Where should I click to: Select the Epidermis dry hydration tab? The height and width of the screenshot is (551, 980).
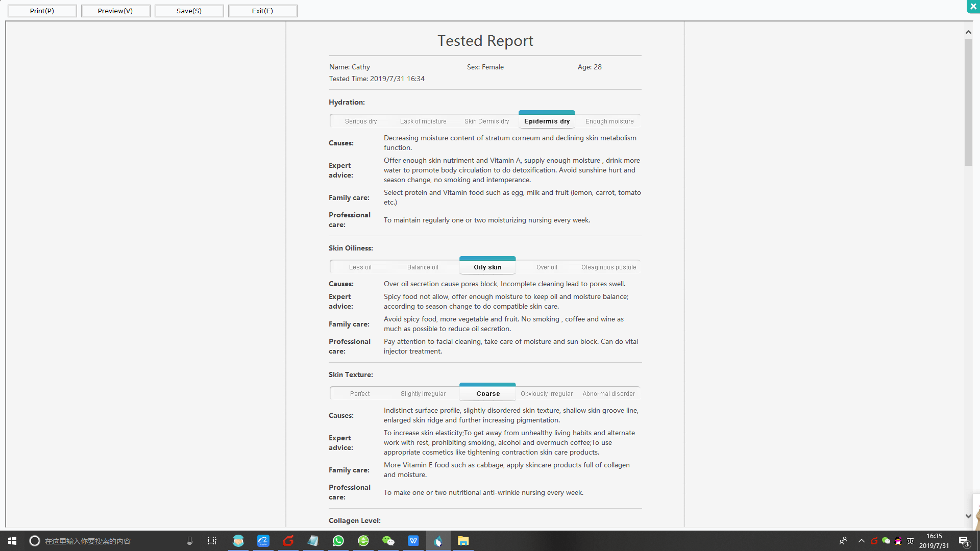point(547,121)
